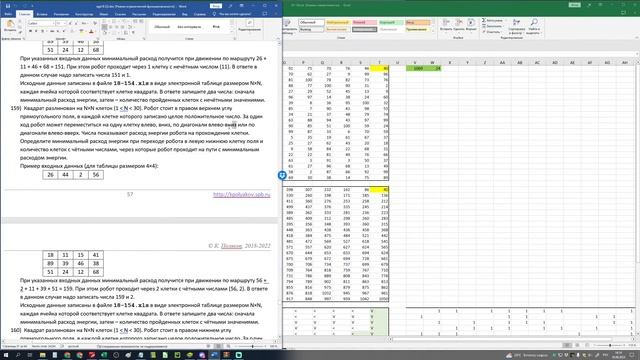Click the Dropbox badge between the windows
This screenshot has height=360, width=640.
pyautogui.click(x=282, y=175)
